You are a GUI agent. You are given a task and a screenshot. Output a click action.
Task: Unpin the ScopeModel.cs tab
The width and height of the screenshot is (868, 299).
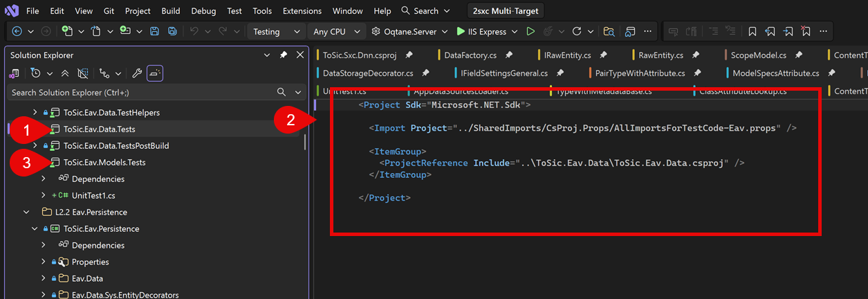[799, 55]
